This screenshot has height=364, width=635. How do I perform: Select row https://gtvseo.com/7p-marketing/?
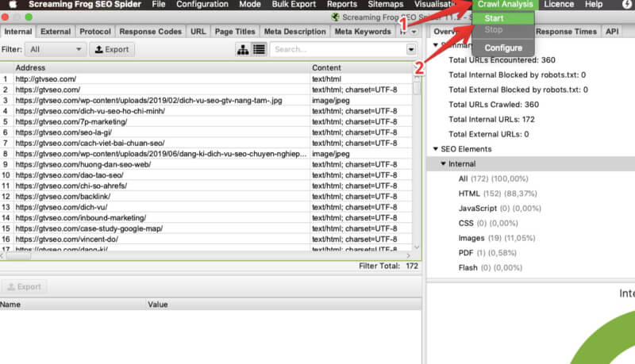[x=206, y=122]
